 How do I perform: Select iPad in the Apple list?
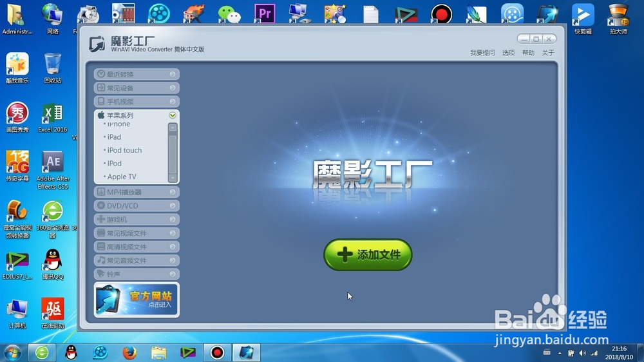(114, 137)
